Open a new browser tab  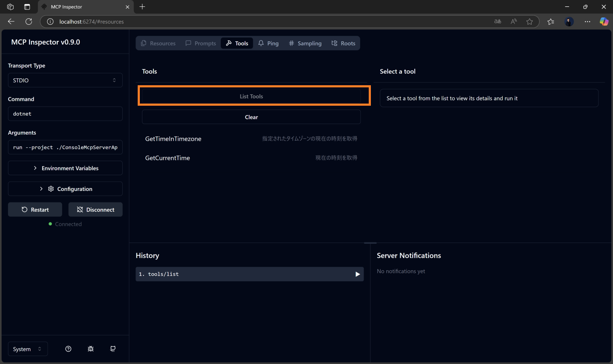[x=142, y=7]
